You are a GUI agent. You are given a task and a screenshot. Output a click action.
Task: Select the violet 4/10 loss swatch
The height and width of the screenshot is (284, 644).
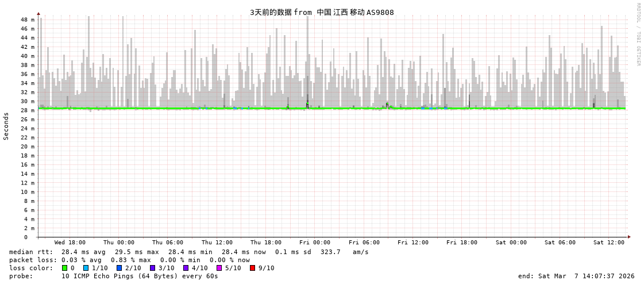point(186,268)
